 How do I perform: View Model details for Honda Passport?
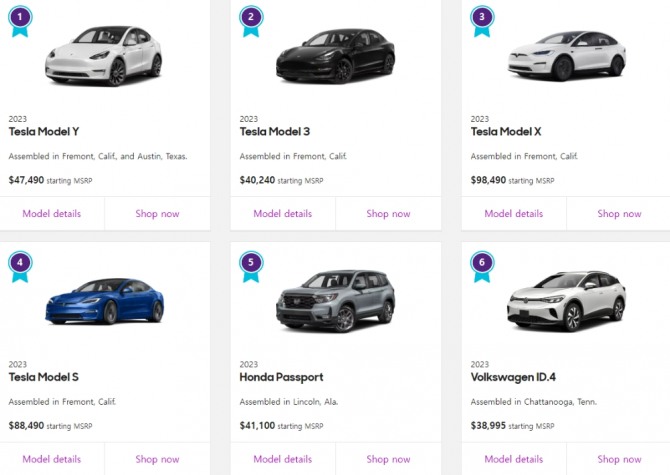click(x=282, y=459)
